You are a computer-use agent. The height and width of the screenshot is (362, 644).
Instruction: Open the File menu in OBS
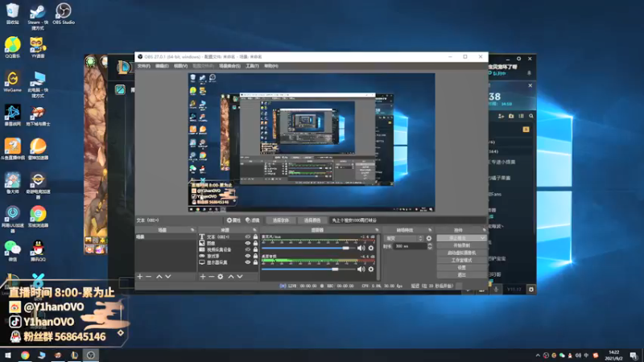(144, 66)
